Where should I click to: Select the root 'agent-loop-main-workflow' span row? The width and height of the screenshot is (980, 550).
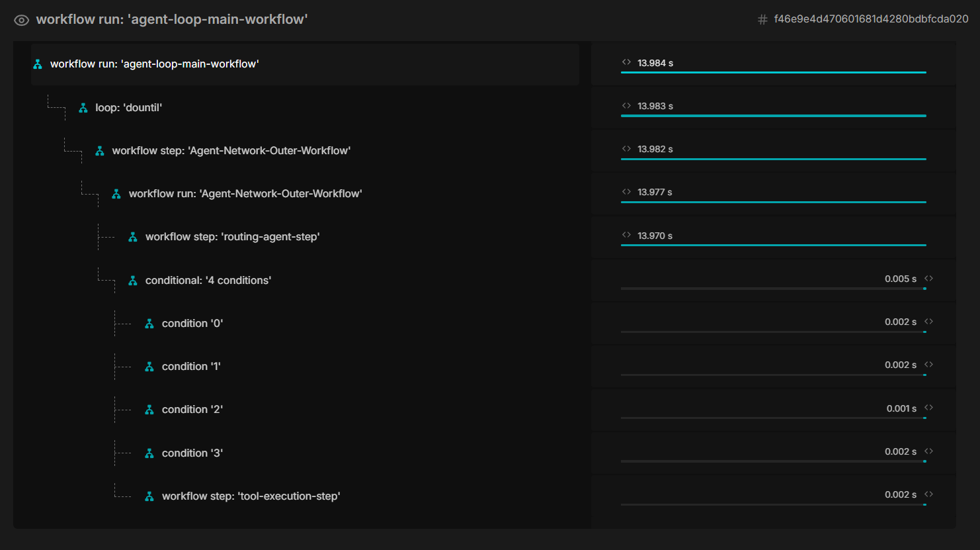pos(155,64)
